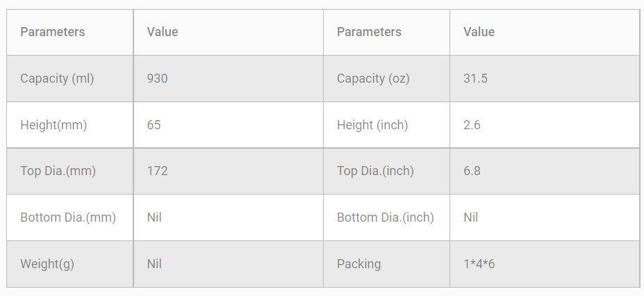Click the Bottom Dia.(inch) label cell

tap(386, 217)
